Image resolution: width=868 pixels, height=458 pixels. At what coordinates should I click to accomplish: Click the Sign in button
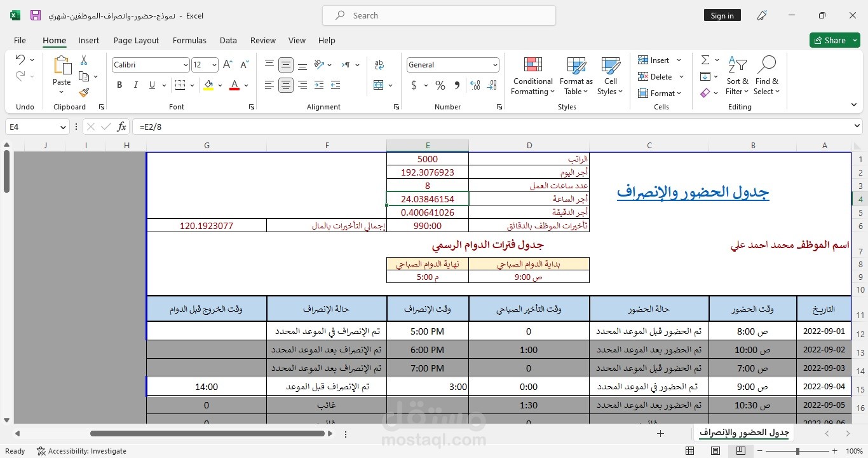tap(722, 15)
